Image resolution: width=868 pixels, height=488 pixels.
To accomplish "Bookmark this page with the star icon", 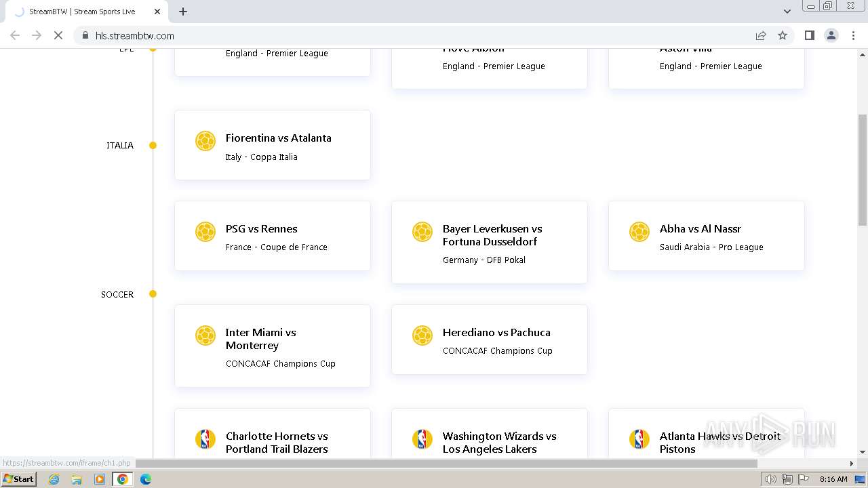I will [783, 35].
